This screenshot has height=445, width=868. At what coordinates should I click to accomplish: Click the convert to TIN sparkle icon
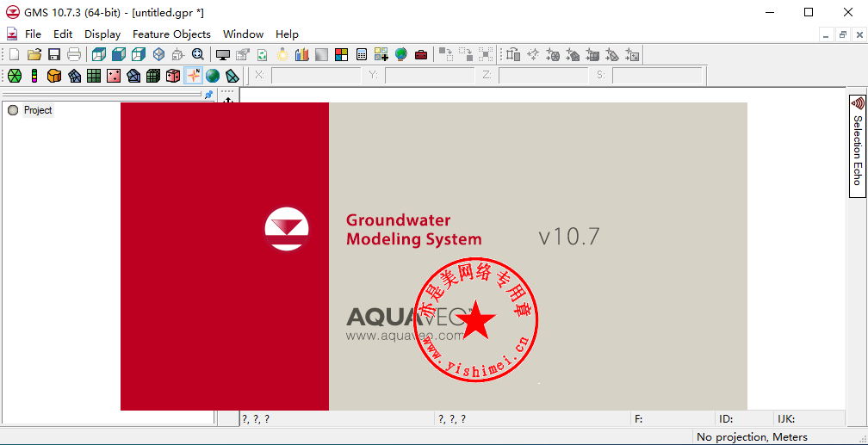tap(553, 54)
